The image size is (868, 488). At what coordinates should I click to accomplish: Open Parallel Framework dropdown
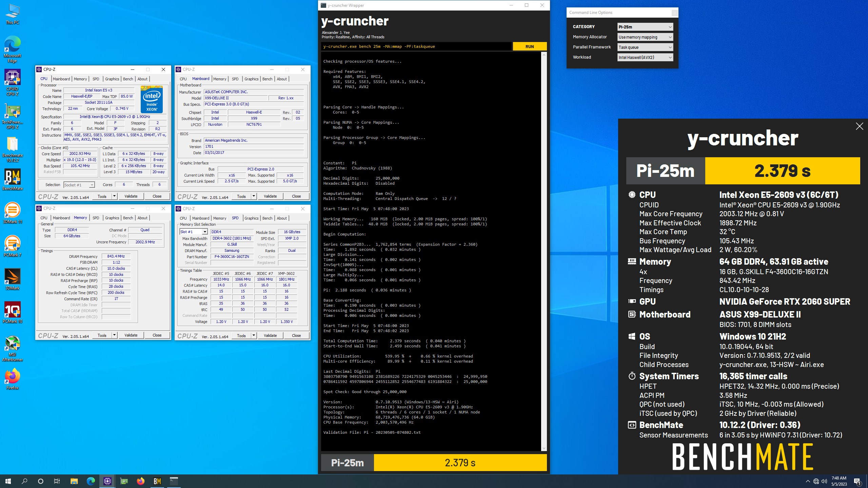[x=645, y=47]
